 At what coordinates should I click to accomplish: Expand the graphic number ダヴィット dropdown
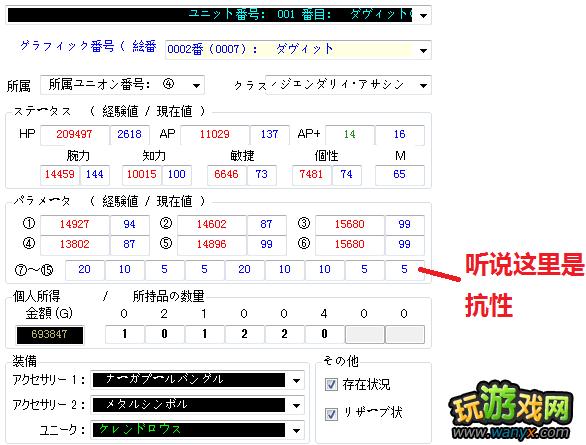423,50
